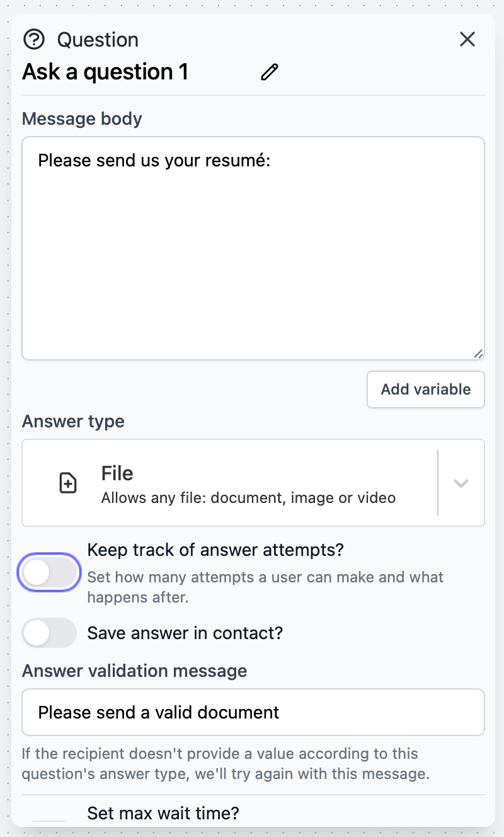Image resolution: width=504 pixels, height=837 pixels.
Task: Click the Add variable button
Action: [x=425, y=390]
